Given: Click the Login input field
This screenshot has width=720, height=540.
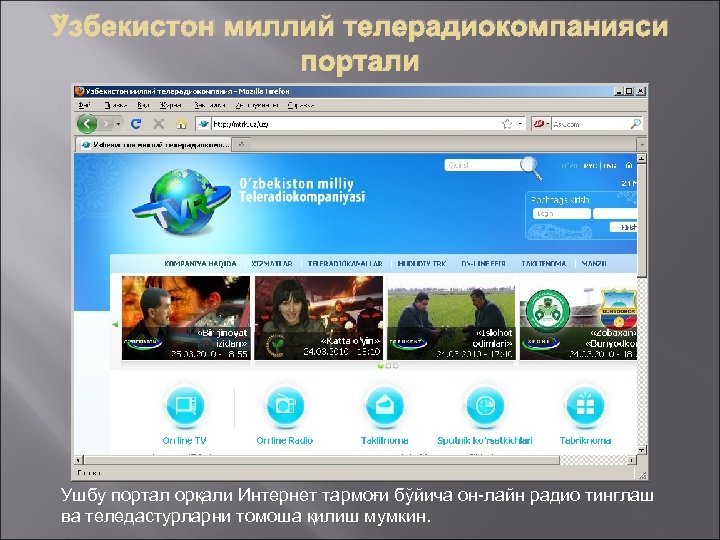Looking at the screenshot, I should pos(562,214).
